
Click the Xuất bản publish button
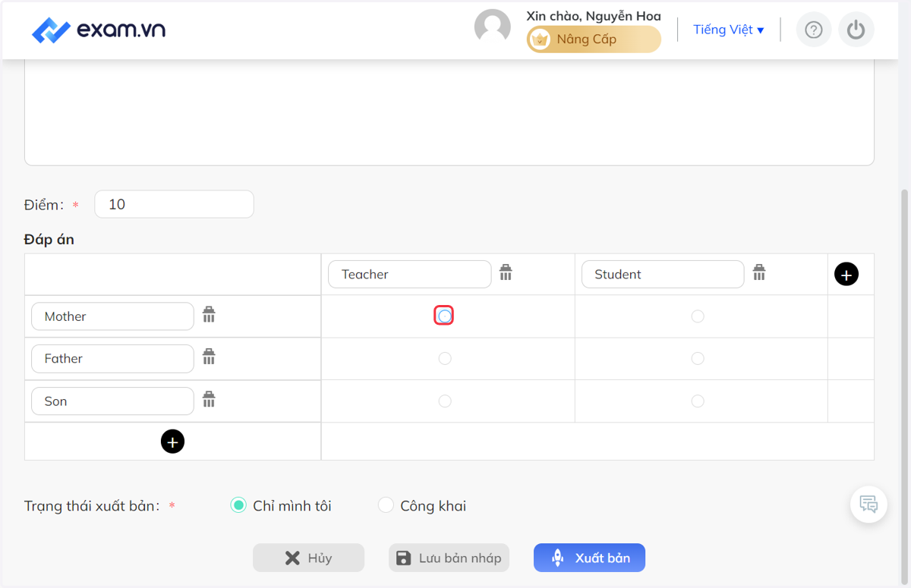(x=589, y=558)
